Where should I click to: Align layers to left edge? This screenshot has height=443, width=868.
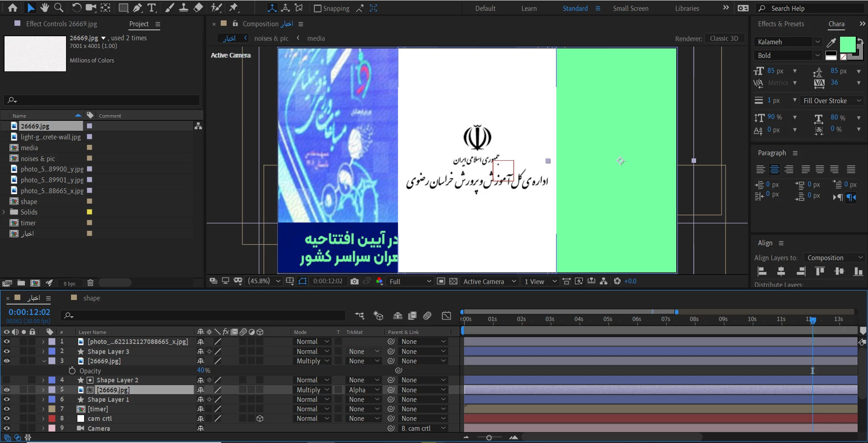point(762,271)
